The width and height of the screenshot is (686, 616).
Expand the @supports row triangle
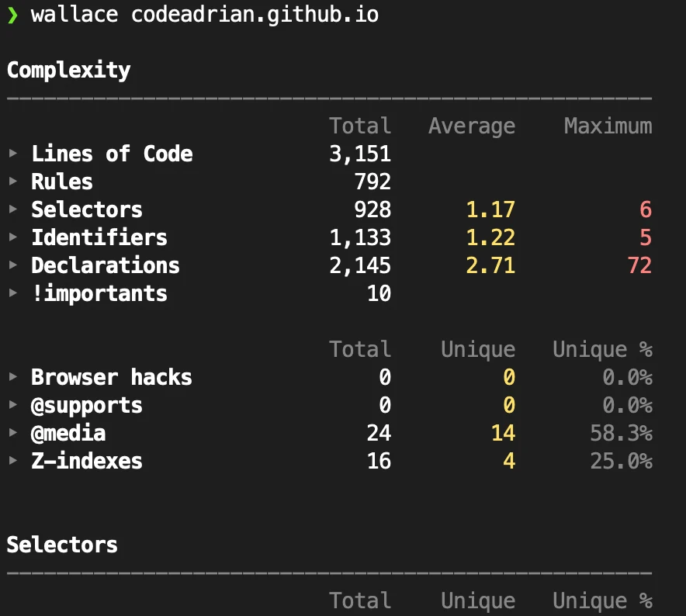click(12, 405)
